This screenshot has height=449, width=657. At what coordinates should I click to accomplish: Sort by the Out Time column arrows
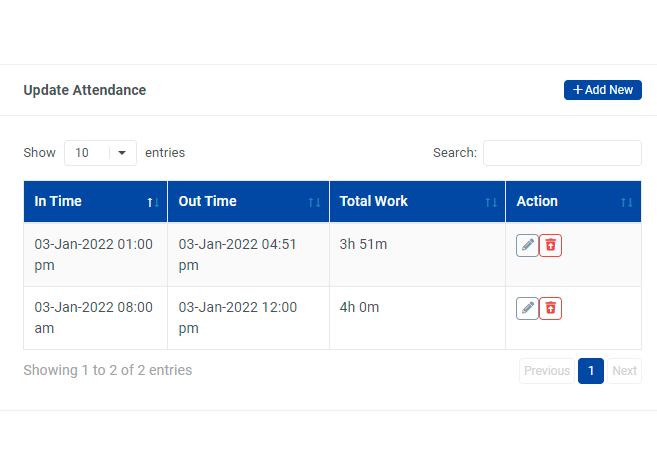(x=314, y=202)
